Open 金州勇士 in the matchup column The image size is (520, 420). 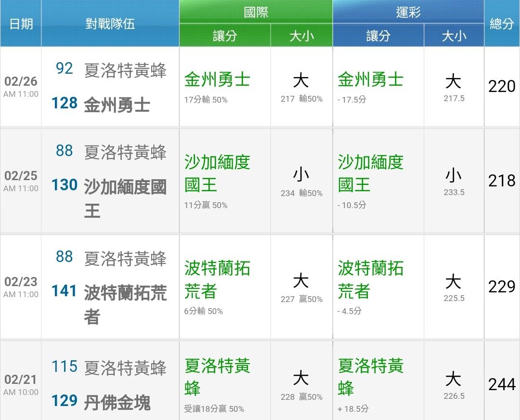click(117, 105)
